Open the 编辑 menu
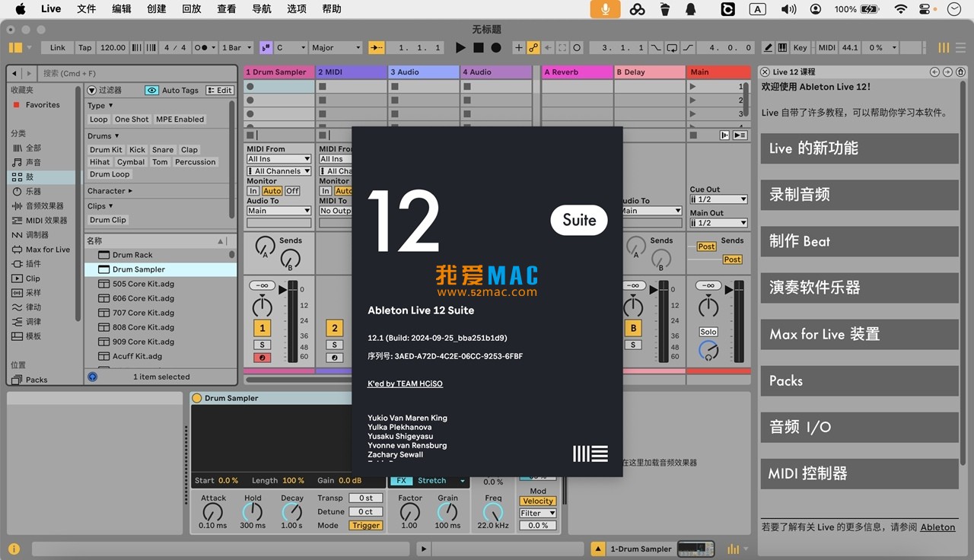The height and width of the screenshot is (560, 974). [x=122, y=9]
